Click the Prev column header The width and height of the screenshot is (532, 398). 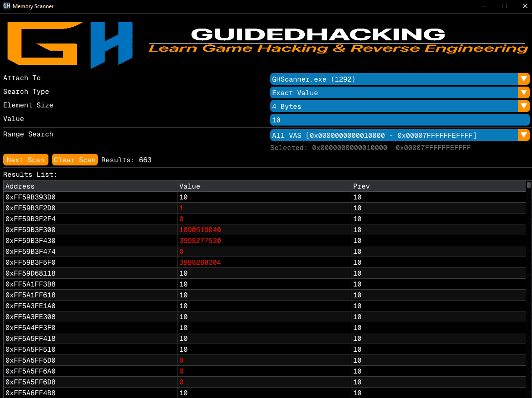tap(438, 186)
